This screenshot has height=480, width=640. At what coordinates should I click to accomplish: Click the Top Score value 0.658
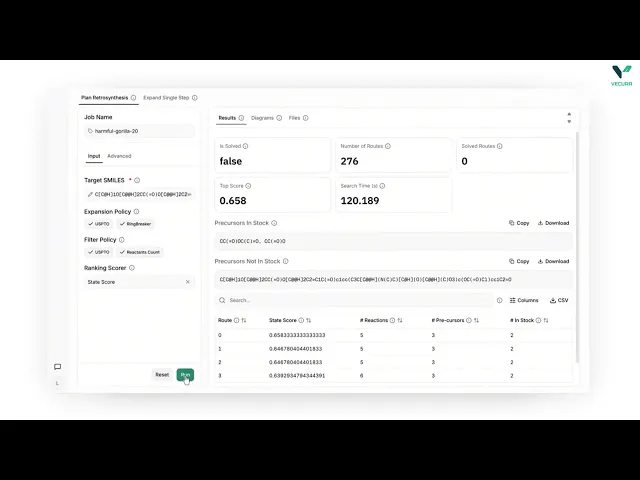click(233, 201)
